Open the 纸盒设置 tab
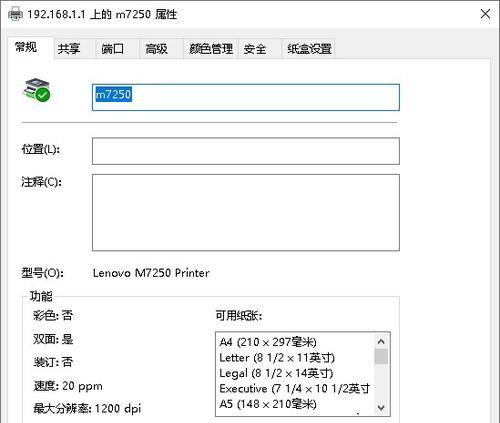 click(309, 49)
